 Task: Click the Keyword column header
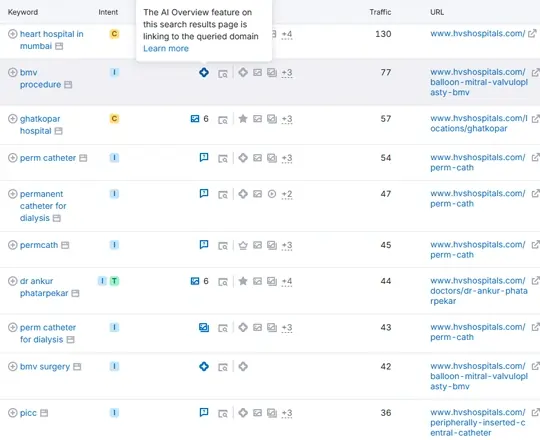[23, 12]
